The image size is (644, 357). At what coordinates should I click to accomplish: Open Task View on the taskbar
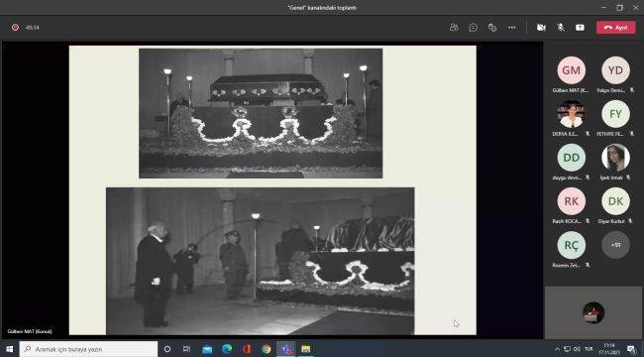tap(186, 349)
